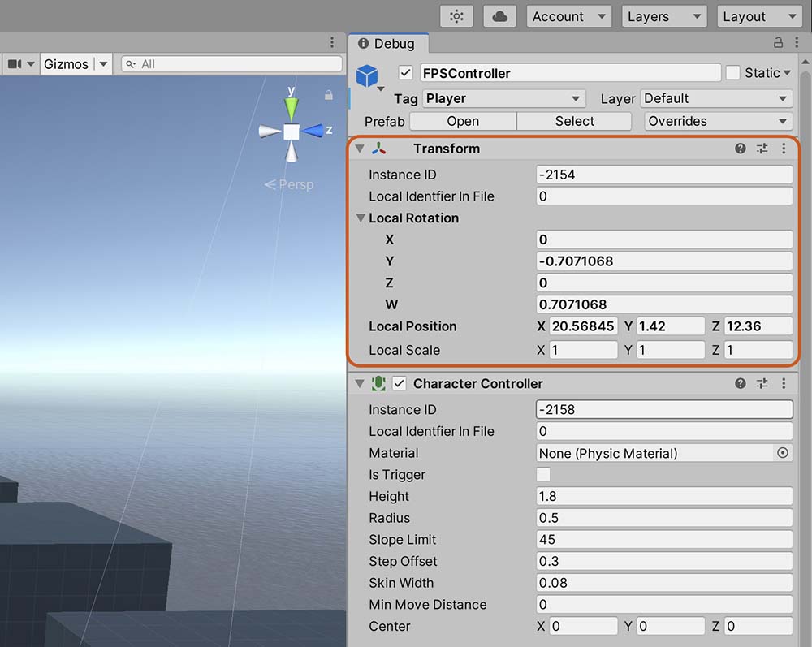Click Local Rotation W value field
Viewport: 812px width, 647px height.
[x=664, y=304]
